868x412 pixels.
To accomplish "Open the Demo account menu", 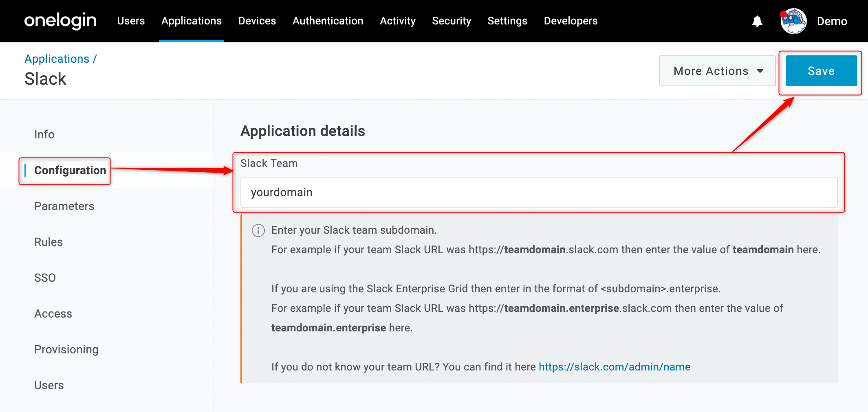I will coord(832,21).
